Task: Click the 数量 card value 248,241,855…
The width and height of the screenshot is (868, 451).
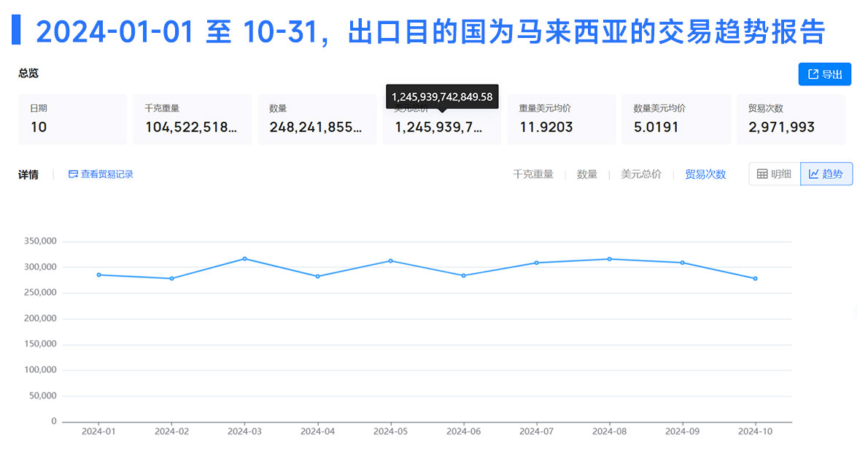Action: (316, 127)
